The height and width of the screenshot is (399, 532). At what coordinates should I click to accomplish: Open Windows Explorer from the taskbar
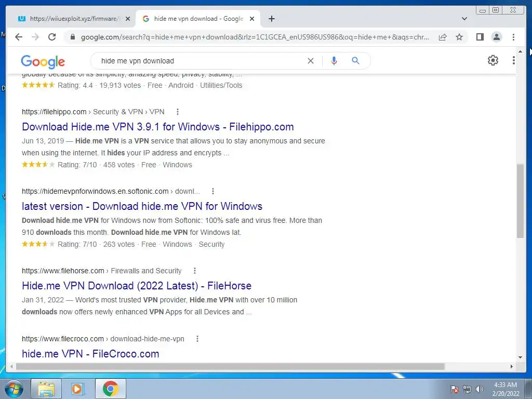tap(46, 389)
